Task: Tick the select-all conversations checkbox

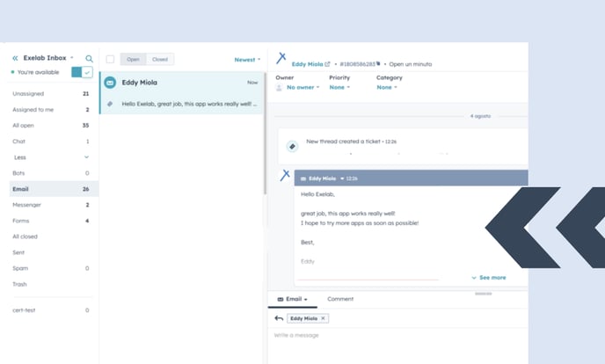Action: tap(110, 59)
